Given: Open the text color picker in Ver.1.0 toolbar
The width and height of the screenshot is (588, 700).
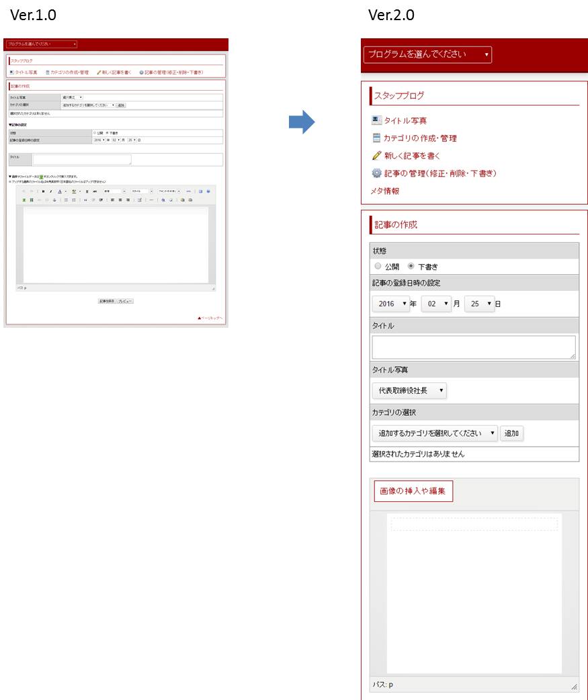Looking at the screenshot, I should [60, 191].
